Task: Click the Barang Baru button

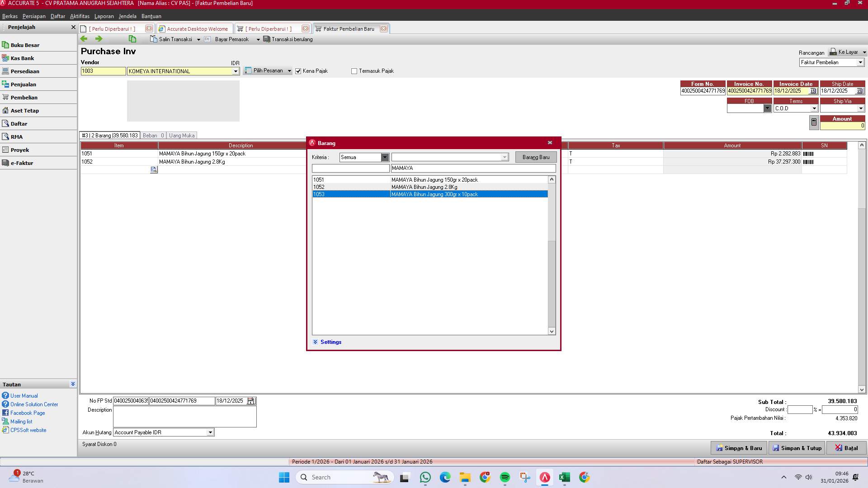Action: click(x=535, y=157)
